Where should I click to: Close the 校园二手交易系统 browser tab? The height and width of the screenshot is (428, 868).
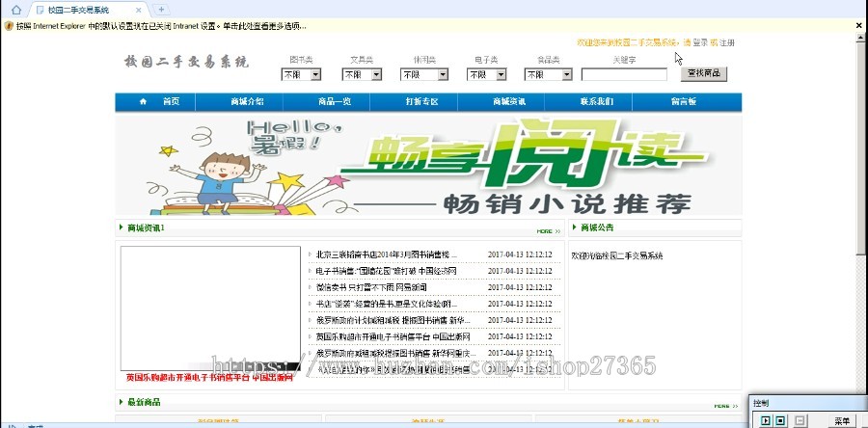138,10
